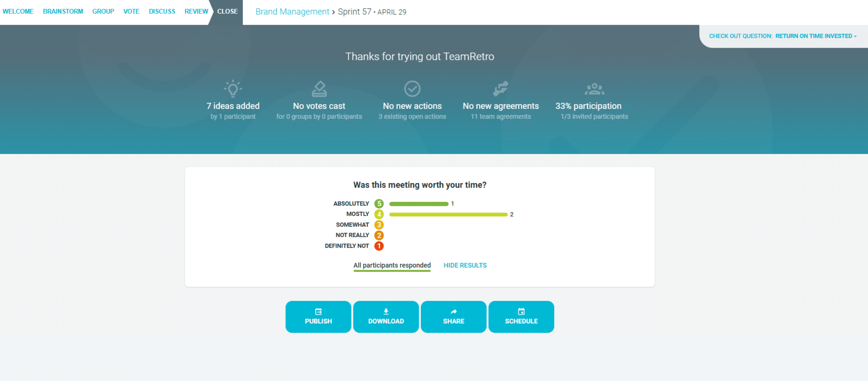Click the handshake agreements icon
Image resolution: width=868 pixels, height=381 pixels.
pyautogui.click(x=500, y=89)
